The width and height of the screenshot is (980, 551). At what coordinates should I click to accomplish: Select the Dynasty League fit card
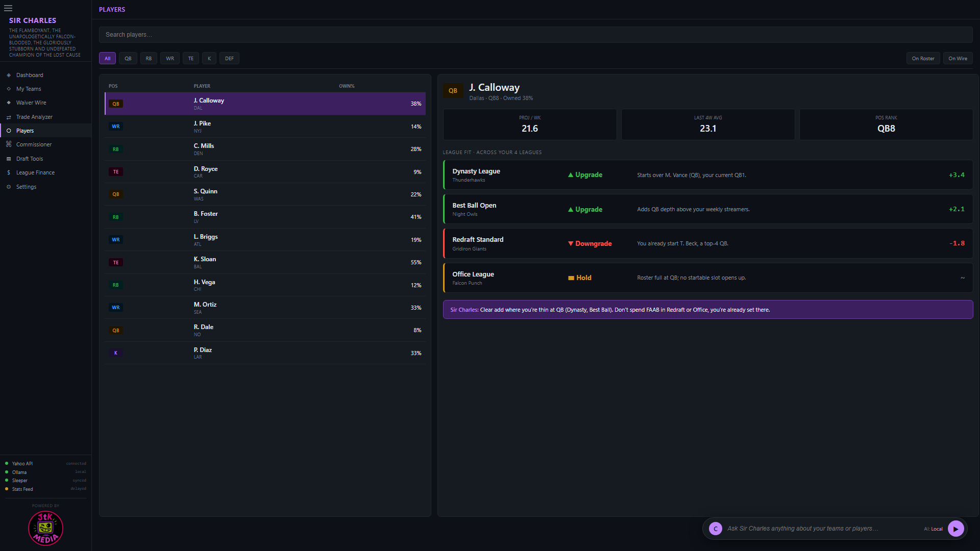pos(707,175)
